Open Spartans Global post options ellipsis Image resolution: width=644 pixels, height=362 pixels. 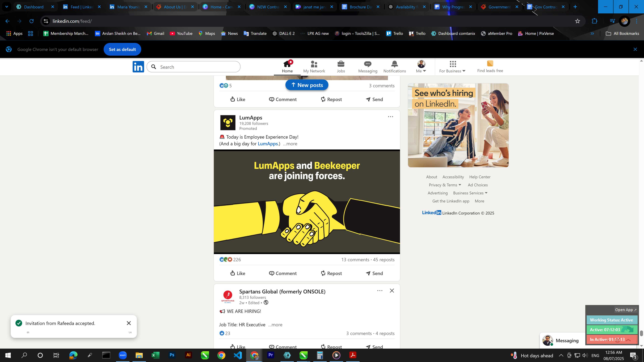click(380, 291)
